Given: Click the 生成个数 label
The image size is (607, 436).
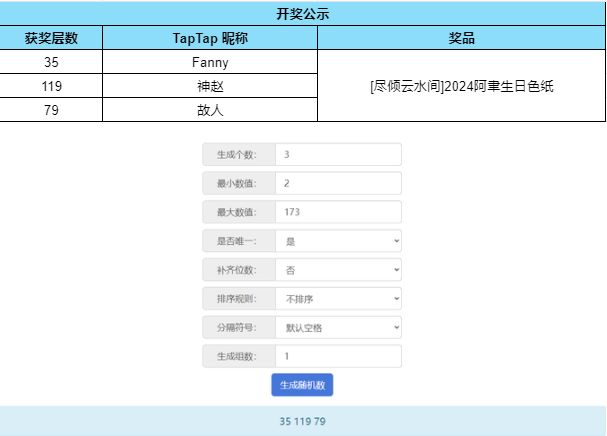Looking at the screenshot, I should [237, 154].
